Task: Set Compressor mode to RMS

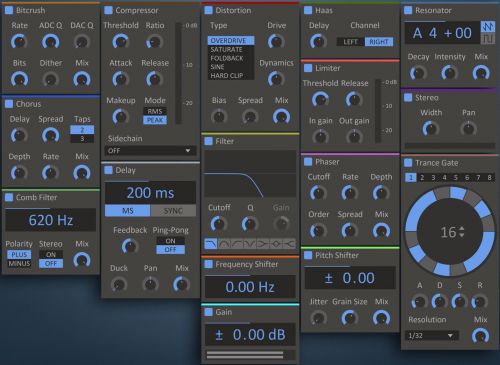Action: click(x=155, y=111)
